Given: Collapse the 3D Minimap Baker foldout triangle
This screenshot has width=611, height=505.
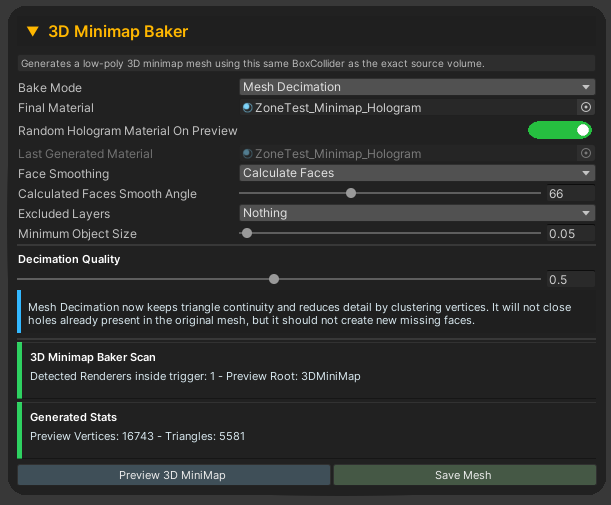Looking at the screenshot, I should pyautogui.click(x=33, y=32).
